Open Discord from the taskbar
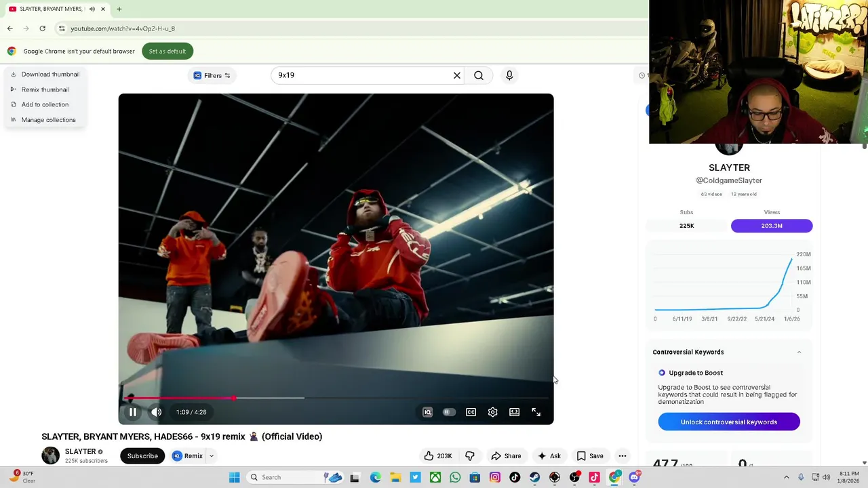868x488 pixels. tap(635, 477)
